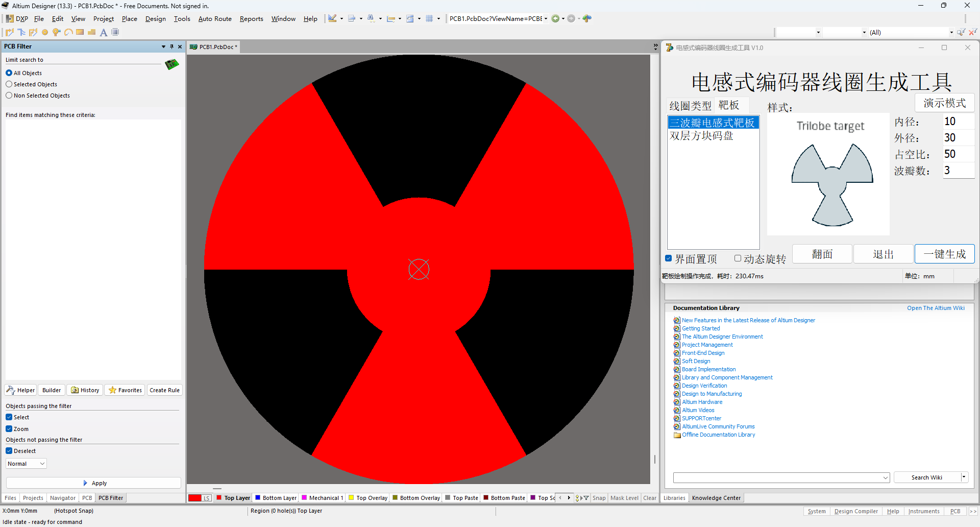Click the current layer red color swatch
Screen dimensions: 980x527
[x=195, y=498]
